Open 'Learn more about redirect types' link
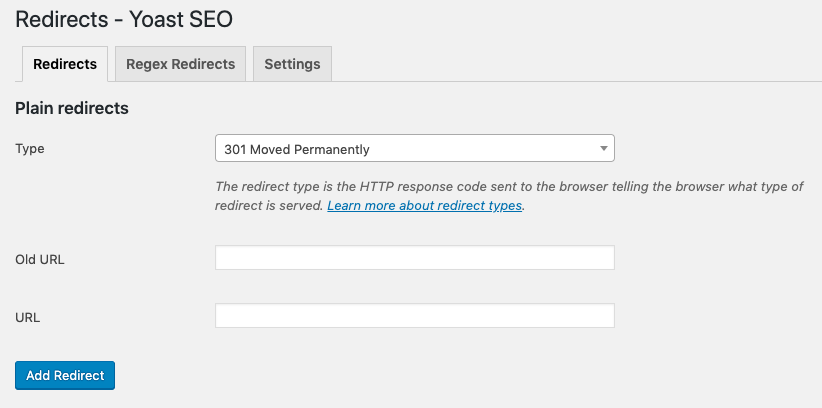Screen dimensions: 822x408 [x=424, y=205]
